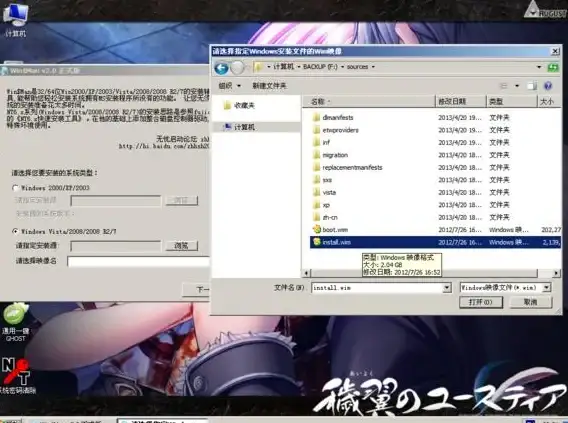Select 计算机 in the navigation pane

239,127
